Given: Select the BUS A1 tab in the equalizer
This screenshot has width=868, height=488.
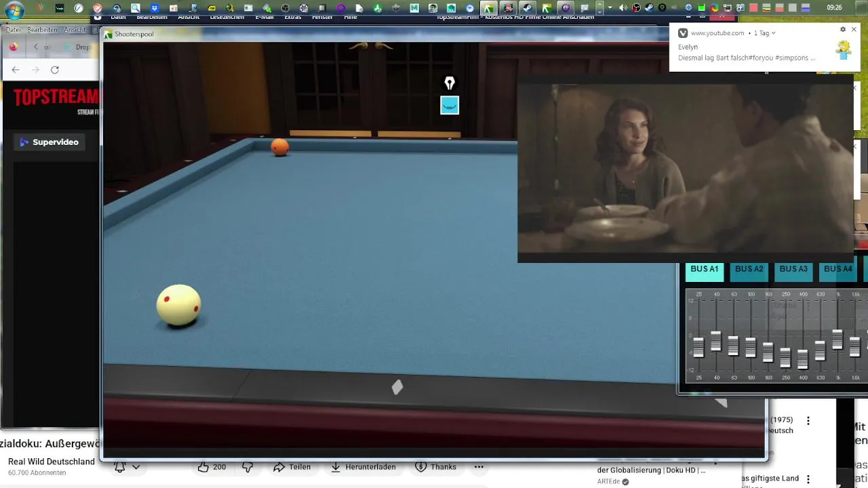Looking at the screenshot, I should pyautogui.click(x=705, y=271).
